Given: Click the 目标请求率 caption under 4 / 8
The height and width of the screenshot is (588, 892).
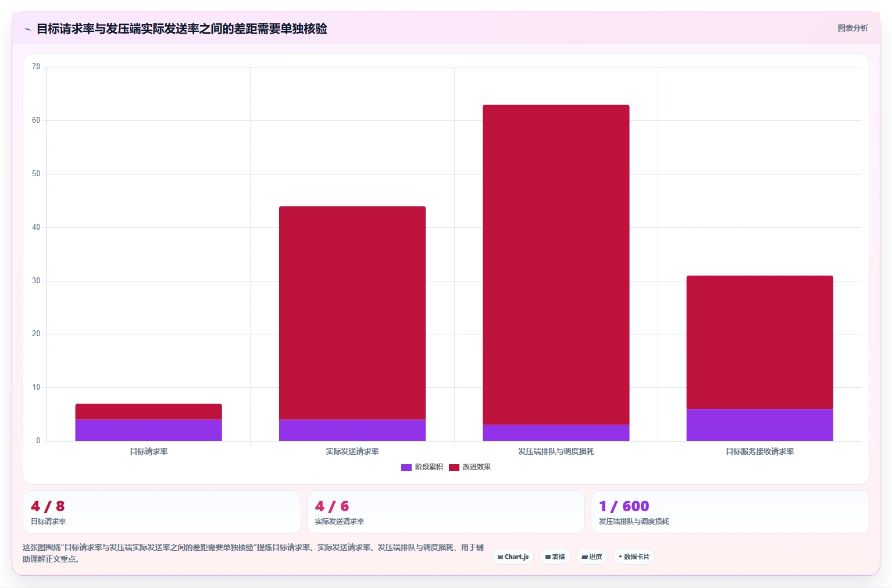Looking at the screenshot, I should pos(48,522).
